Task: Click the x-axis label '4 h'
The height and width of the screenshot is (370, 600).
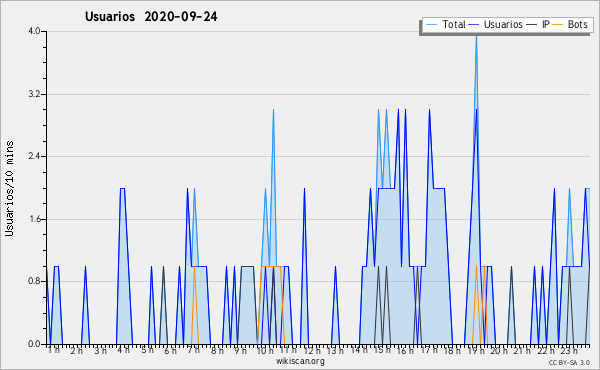Action: (123, 350)
